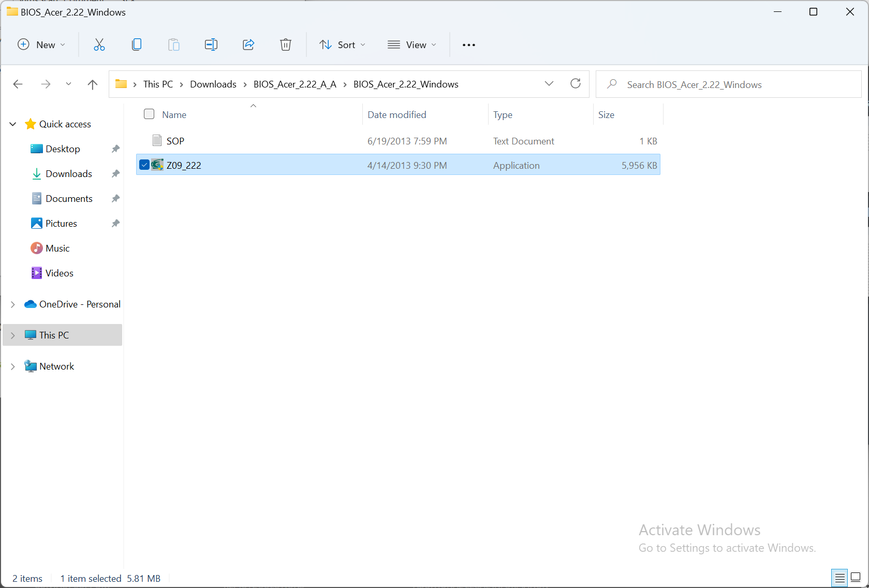
Task: Refresh the current folder view
Action: [575, 84]
